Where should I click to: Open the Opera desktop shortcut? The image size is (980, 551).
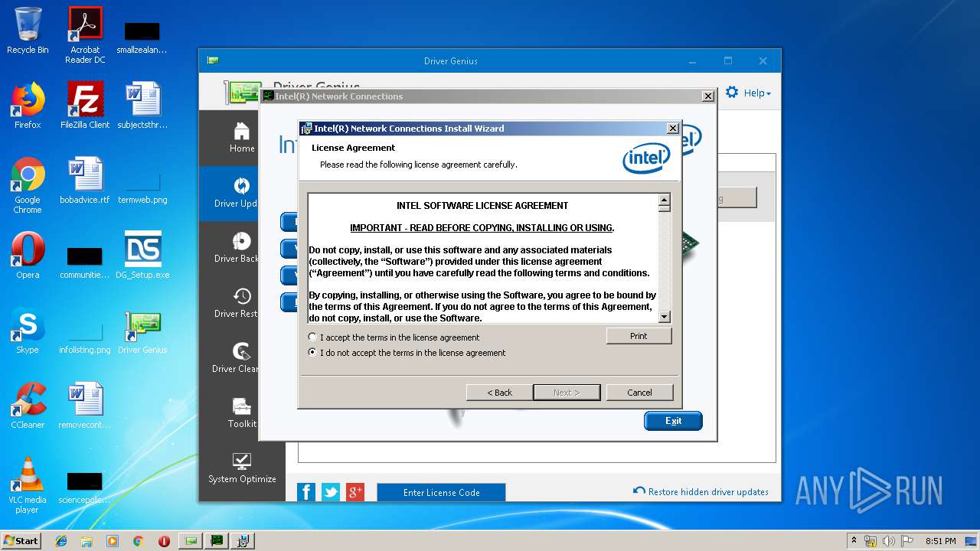click(28, 256)
